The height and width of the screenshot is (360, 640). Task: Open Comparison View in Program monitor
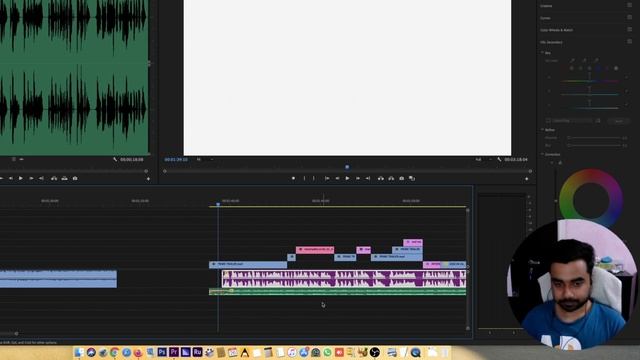click(412, 178)
